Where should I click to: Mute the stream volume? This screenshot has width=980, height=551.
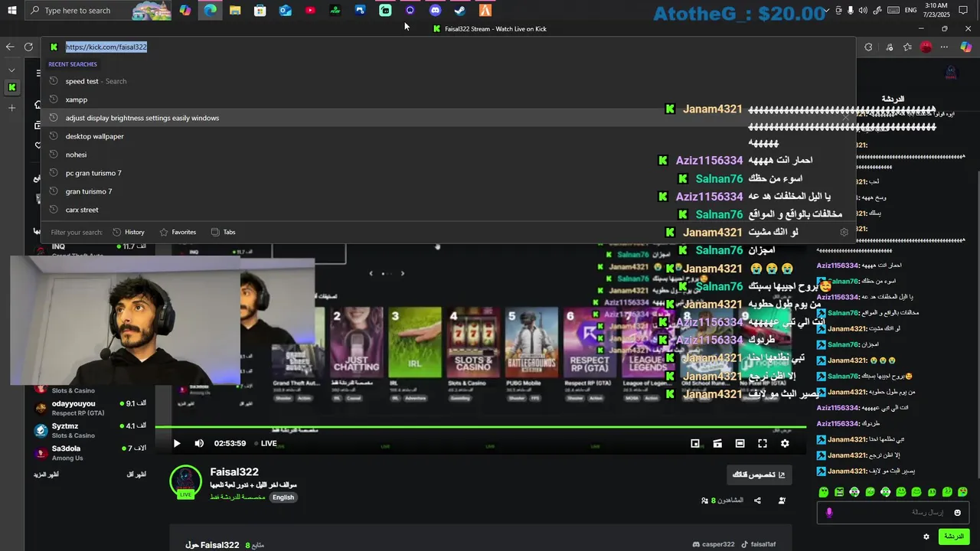click(199, 443)
